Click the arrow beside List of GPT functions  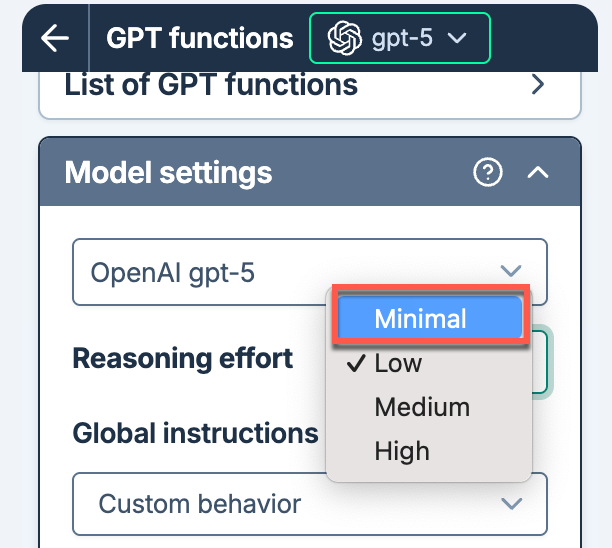539,84
